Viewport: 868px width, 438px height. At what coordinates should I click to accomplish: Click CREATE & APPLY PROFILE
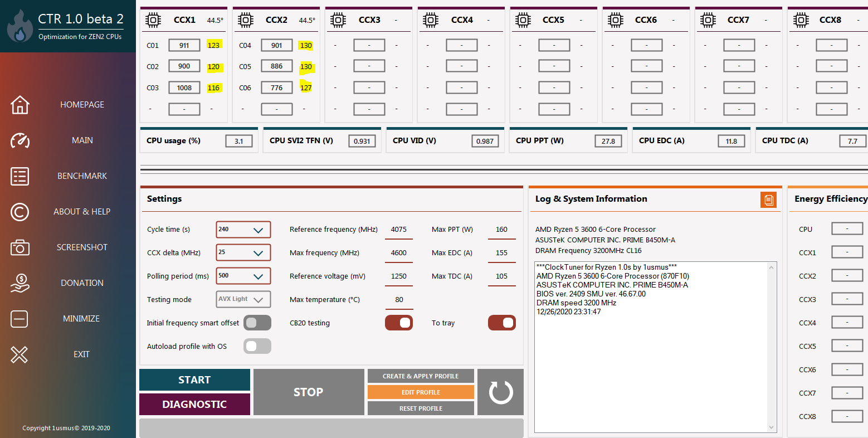pos(421,376)
